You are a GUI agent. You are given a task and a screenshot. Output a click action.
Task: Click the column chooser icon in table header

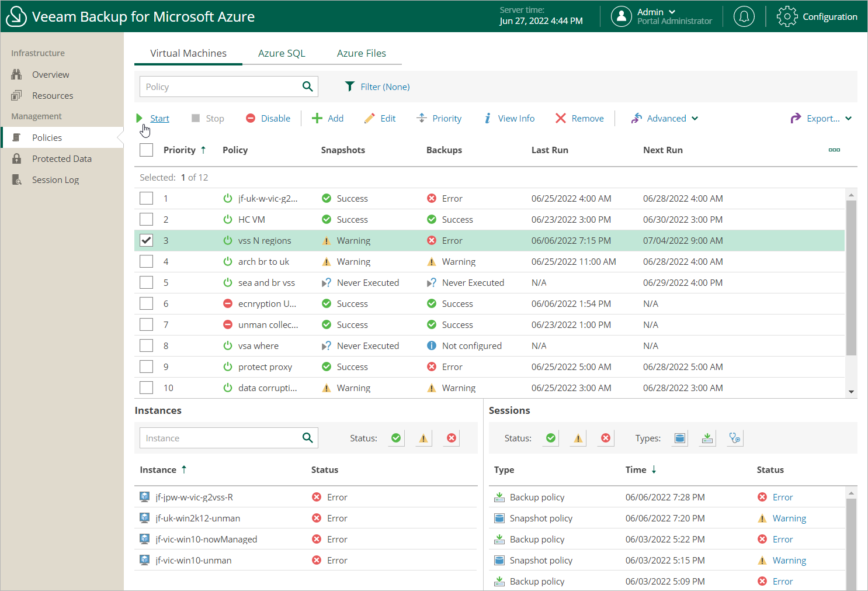834,150
